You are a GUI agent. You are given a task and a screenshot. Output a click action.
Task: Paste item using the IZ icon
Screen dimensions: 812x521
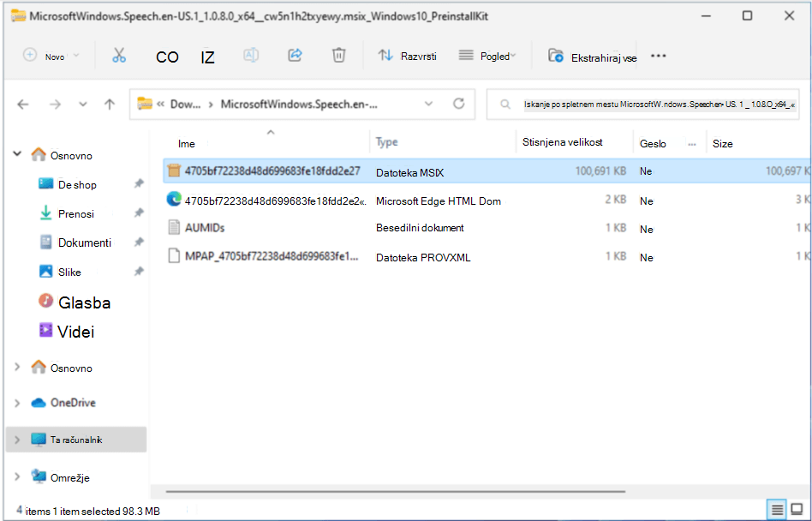(x=207, y=57)
